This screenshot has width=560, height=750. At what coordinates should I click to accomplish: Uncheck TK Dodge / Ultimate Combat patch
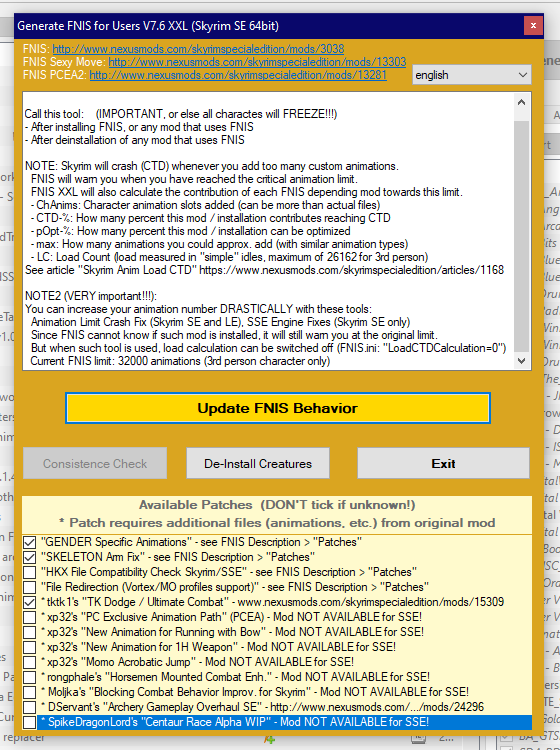(x=30, y=602)
